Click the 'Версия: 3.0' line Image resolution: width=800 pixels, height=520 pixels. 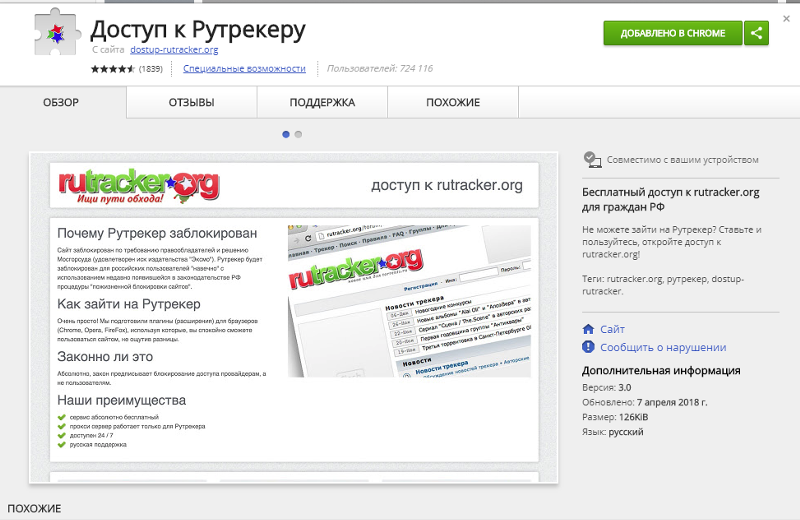click(x=607, y=387)
